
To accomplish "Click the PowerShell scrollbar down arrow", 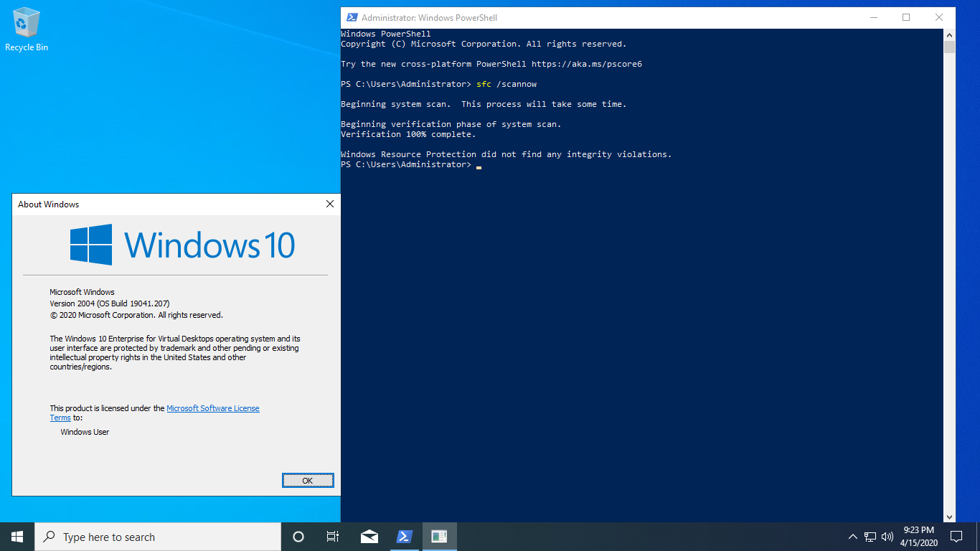I will tap(950, 517).
